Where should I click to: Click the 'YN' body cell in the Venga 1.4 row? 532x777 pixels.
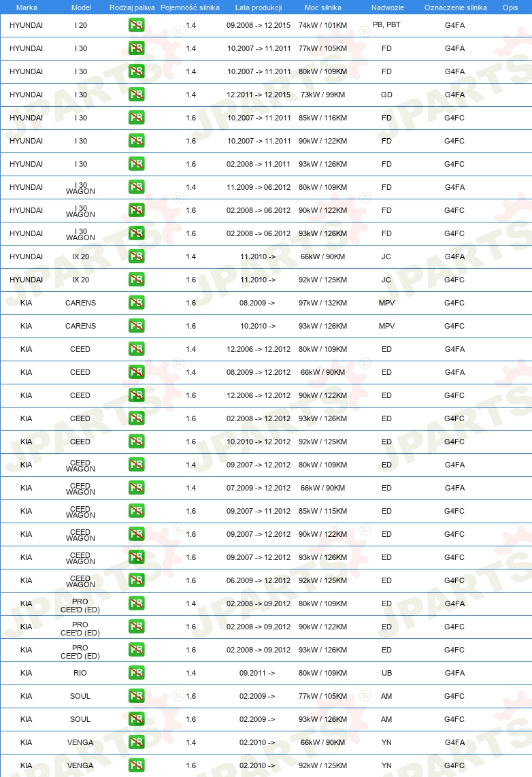pos(387,742)
